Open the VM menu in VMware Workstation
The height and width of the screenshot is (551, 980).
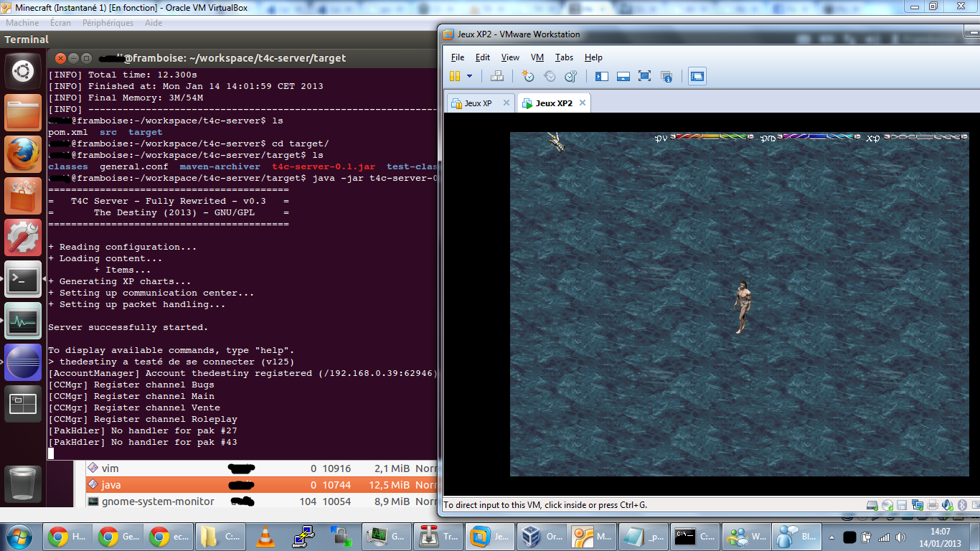(x=537, y=57)
